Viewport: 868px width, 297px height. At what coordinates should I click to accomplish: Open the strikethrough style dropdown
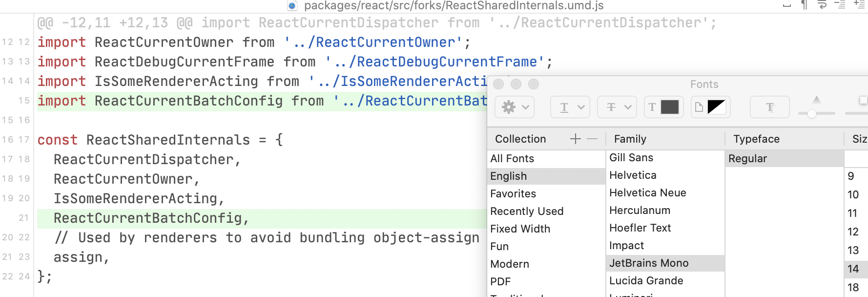pyautogui.click(x=617, y=107)
